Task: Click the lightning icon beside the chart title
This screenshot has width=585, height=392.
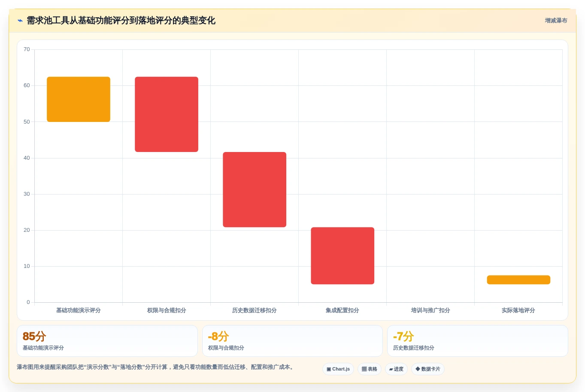Action: coord(20,21)
